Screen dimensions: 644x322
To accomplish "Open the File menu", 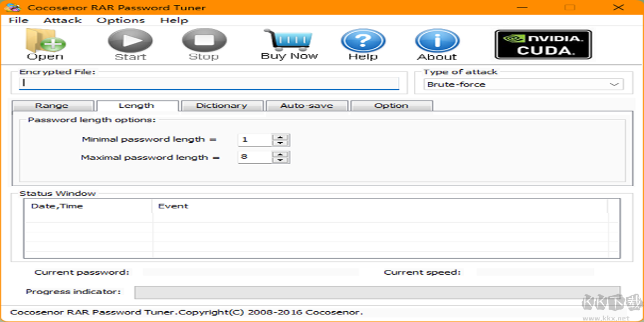I will click(x=19, y=20).
